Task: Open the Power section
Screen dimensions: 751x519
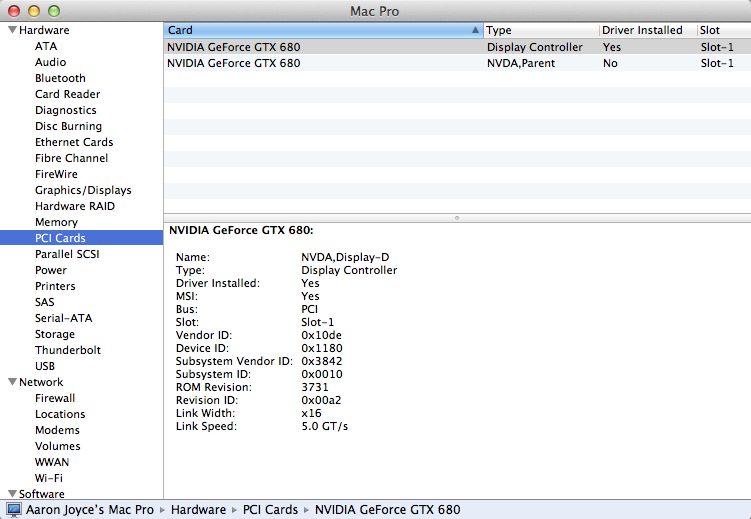Action: point(51,270)
